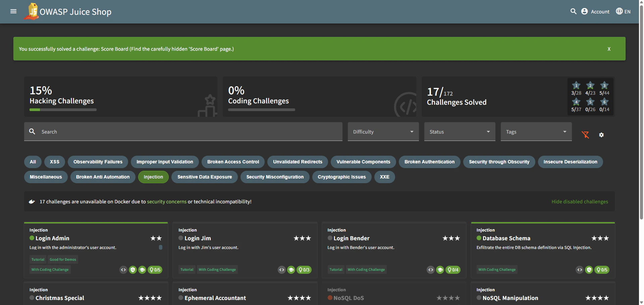Select Insecure Deserialization category chip

pyautogui.click(x=570, y=162)
